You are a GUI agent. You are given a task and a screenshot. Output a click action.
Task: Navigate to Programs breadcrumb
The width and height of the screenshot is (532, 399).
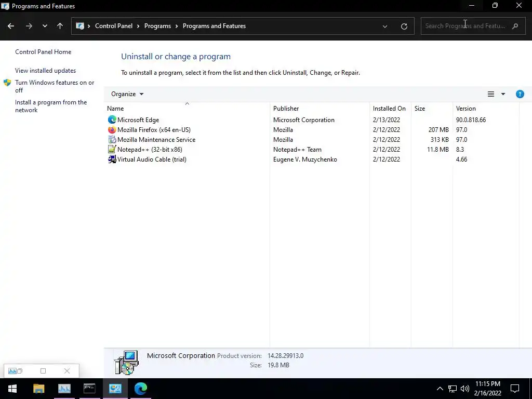pos(157,26)
